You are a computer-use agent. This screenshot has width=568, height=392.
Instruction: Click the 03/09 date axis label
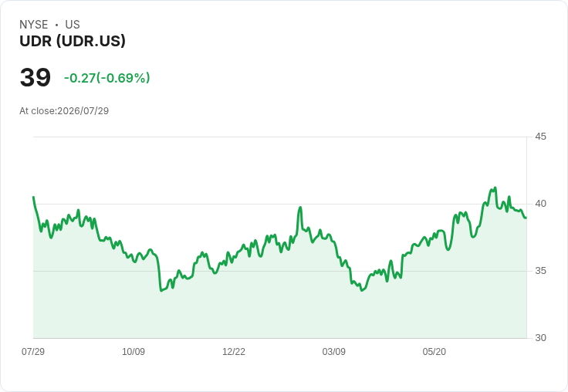point(334,351)
